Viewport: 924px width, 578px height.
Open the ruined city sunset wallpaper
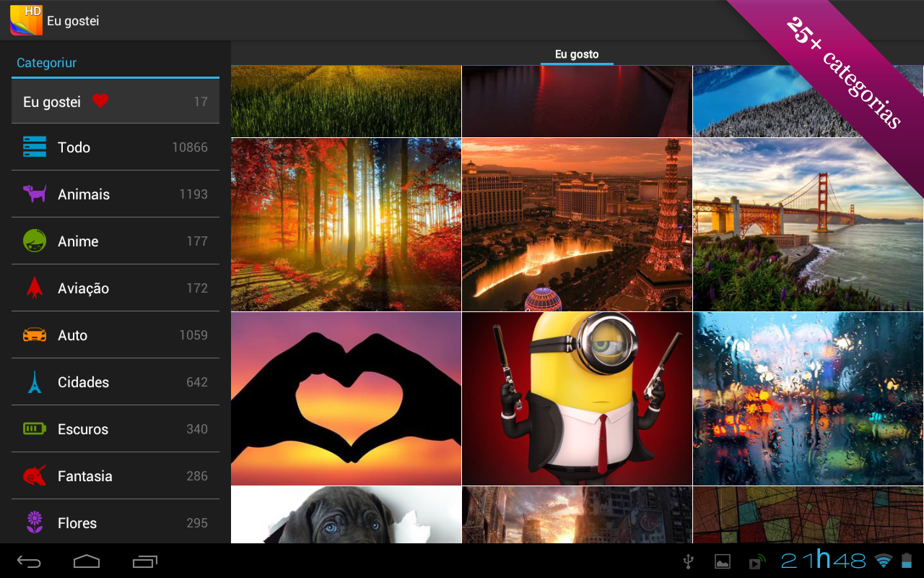577,514
